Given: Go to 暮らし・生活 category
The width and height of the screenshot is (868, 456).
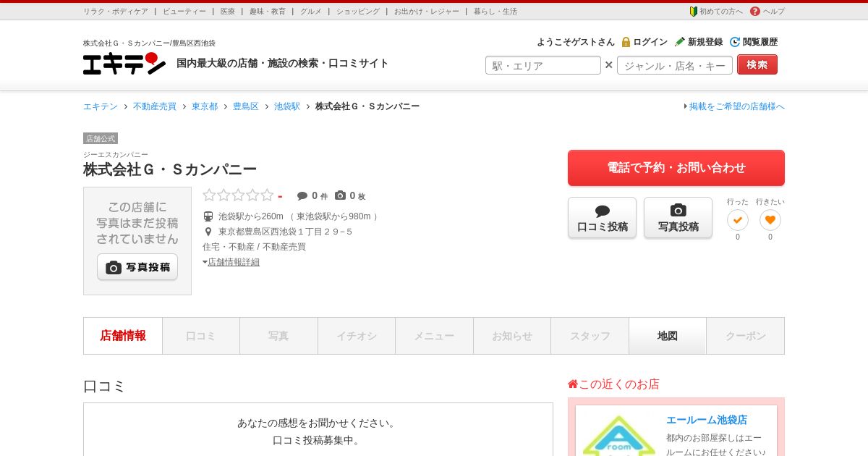Looking at the screenshot, I should coord(495,12).
